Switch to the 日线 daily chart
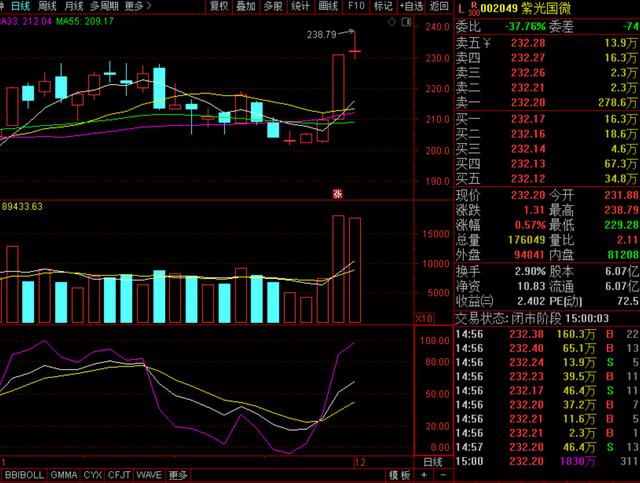The image size is (640, 483). tap(20, 6)
